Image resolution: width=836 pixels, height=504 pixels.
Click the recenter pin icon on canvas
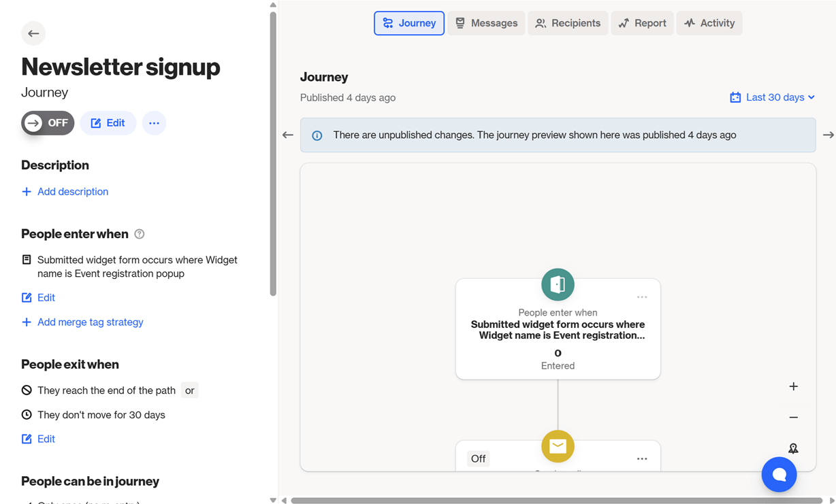(x=793, y=448)
